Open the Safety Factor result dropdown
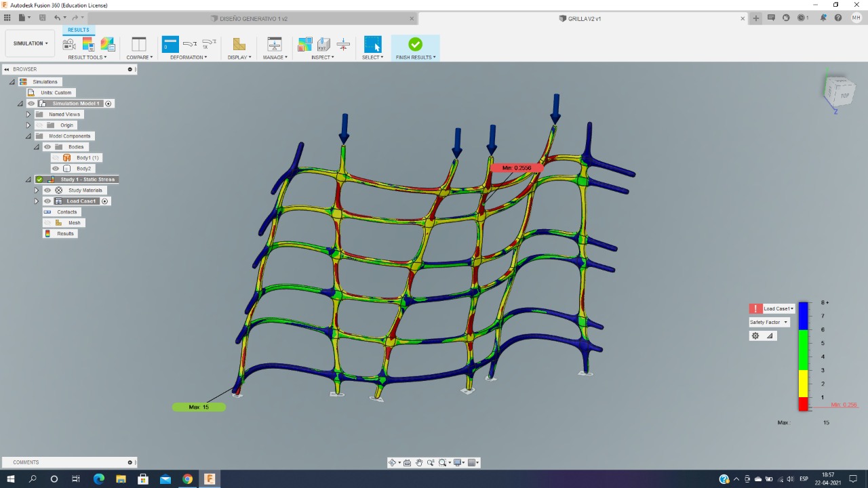 (x=769, y=323)
